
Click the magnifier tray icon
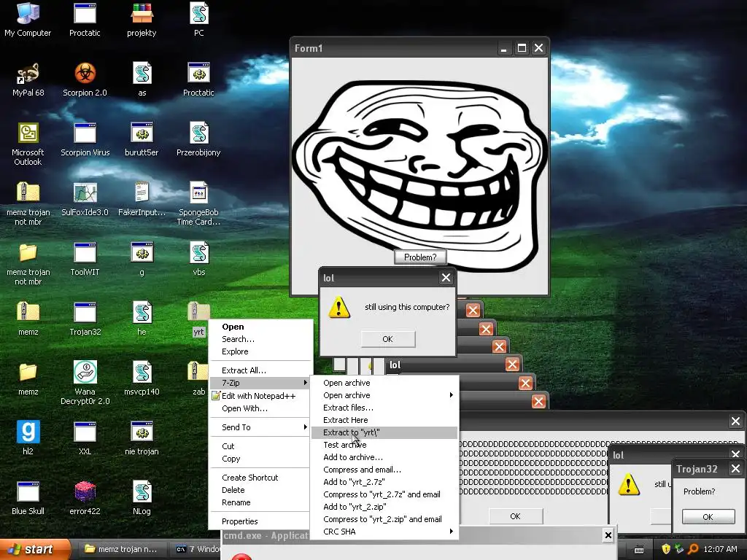(693, 549)
